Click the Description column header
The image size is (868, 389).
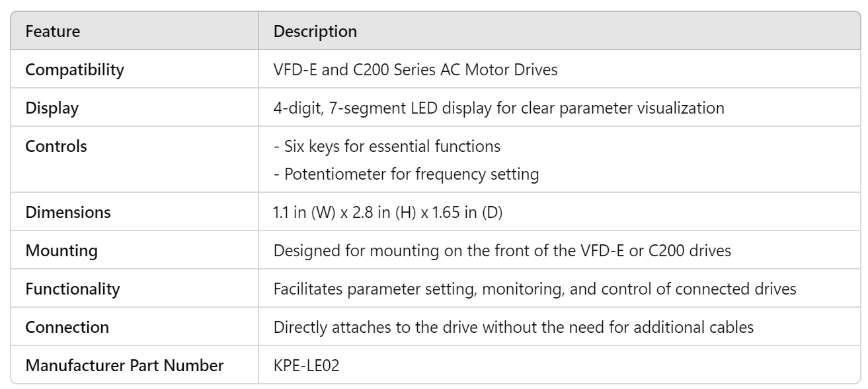(315, 31)
